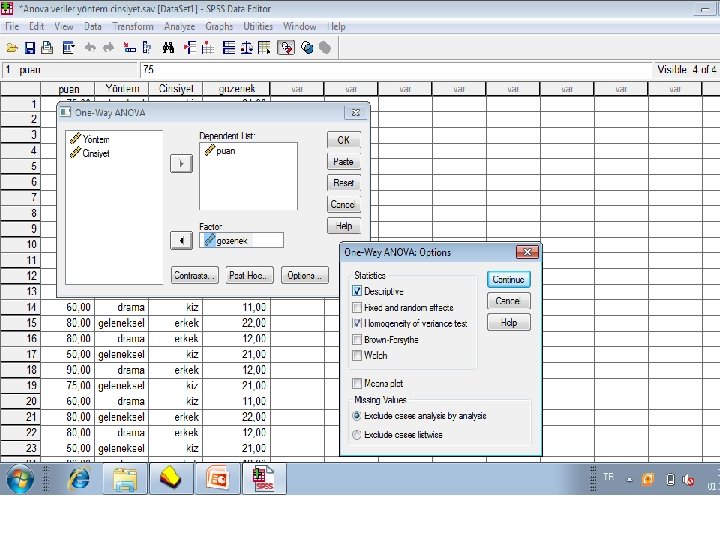Click the Save file toolbar icon
This screenshot has width=720, height=540.
(30, 48)
